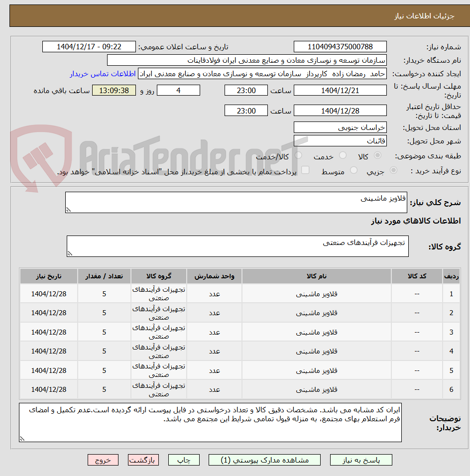Click قلاویز ماشینی in row 1
Screen dimensions: 470x476
[316, 294]
